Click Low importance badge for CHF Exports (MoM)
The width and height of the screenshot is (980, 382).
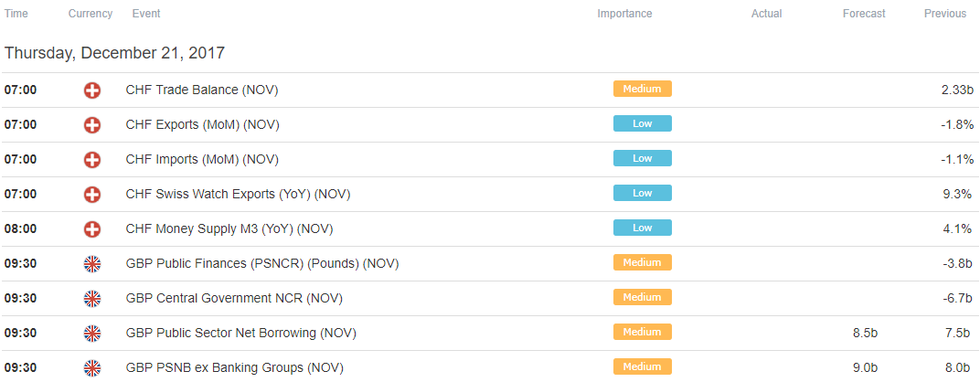[643, 123]
